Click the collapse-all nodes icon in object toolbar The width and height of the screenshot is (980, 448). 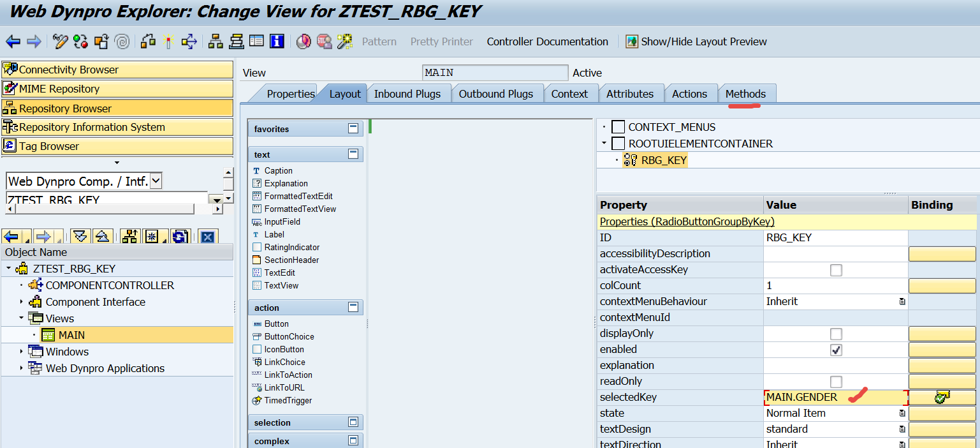[x=102, y=237]
